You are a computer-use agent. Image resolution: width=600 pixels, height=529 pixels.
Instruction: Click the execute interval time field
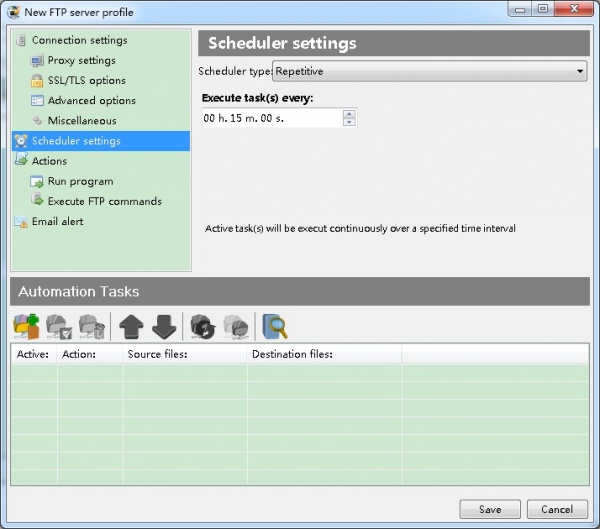point(270,118)
